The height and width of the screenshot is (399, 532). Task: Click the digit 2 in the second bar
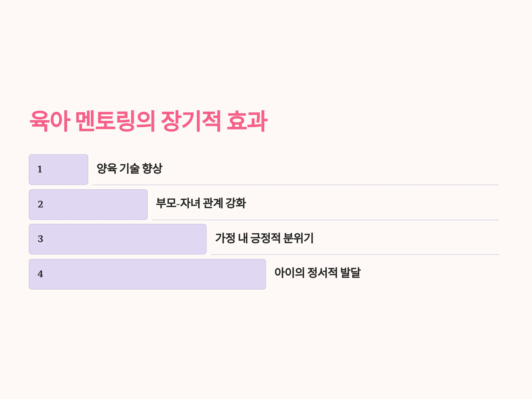click(40, 204)
